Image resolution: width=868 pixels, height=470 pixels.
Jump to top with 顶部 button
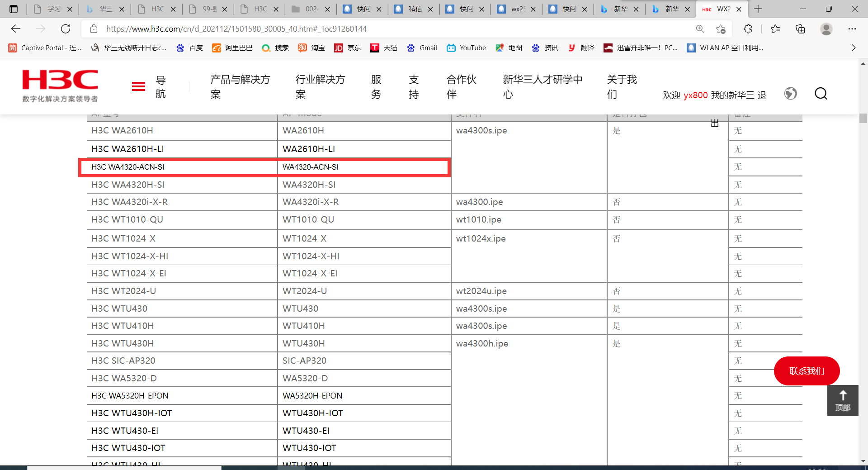click(843, 400)
